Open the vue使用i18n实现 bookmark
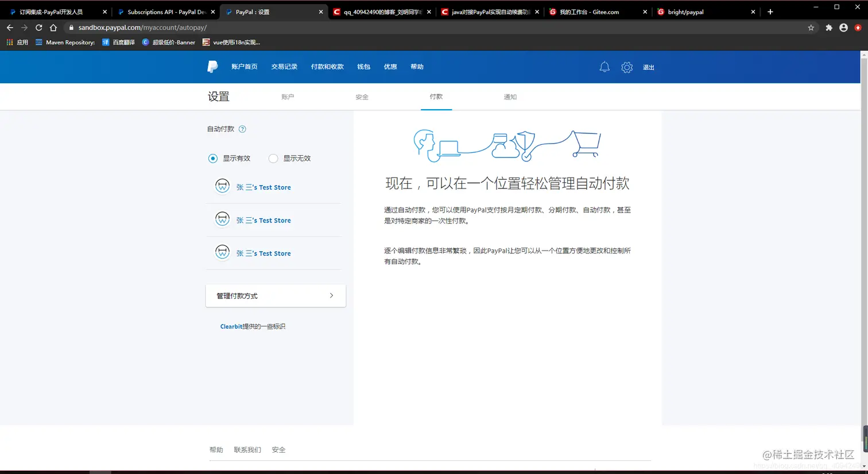Screen dimensions: 868x474 pyautogui.click(x=231, y=42)
